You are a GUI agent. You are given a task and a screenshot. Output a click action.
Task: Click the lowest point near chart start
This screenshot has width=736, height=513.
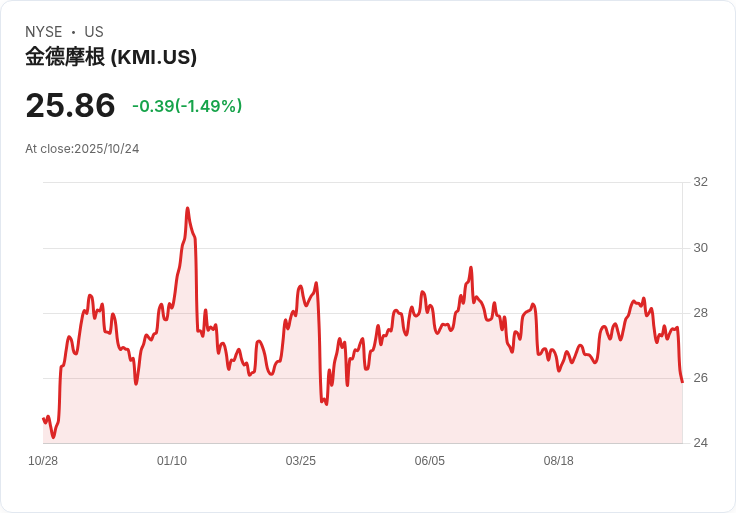click(53, 437)
